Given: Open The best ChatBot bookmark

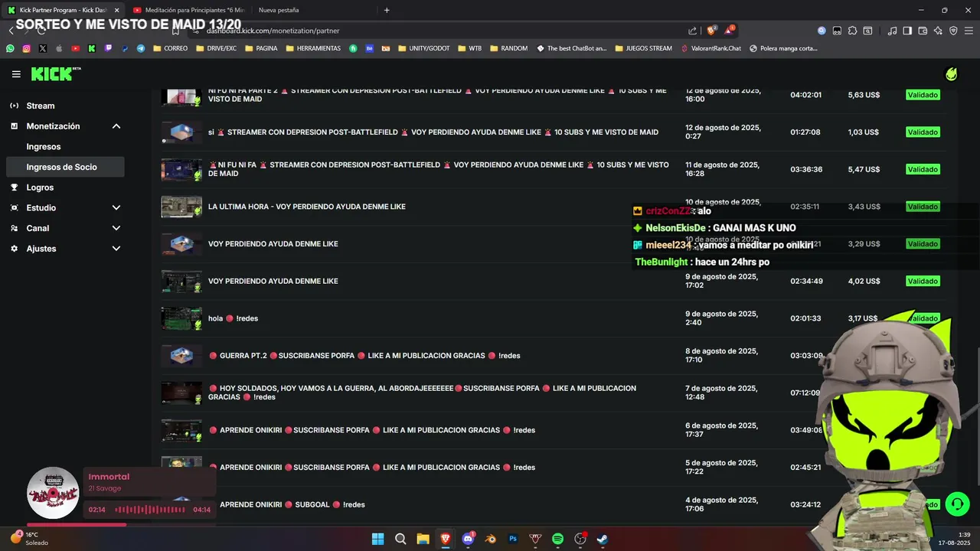Looking at the screenshot, I should [571, 48].
